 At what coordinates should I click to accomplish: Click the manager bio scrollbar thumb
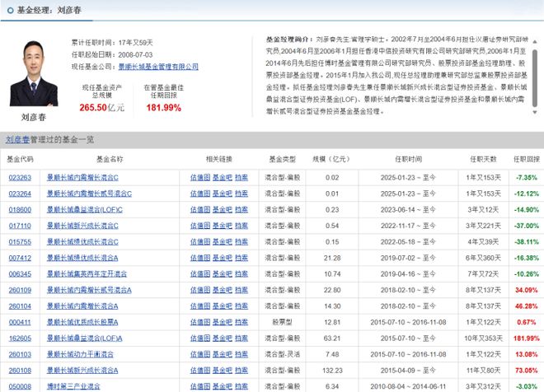(535, 78)
